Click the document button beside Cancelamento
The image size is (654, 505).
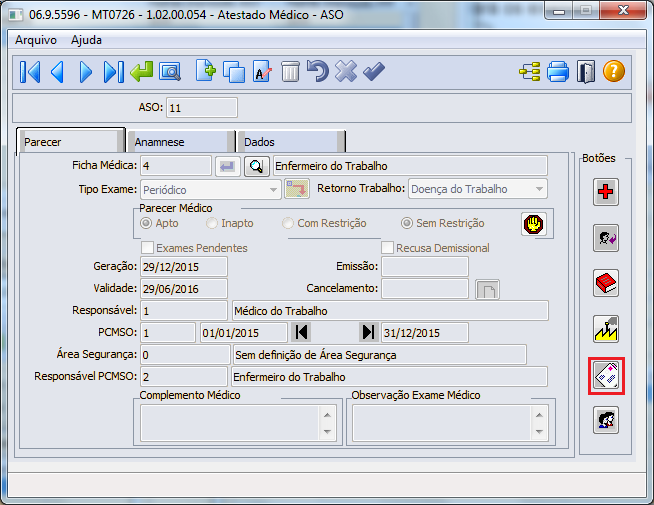pos(488,289)
